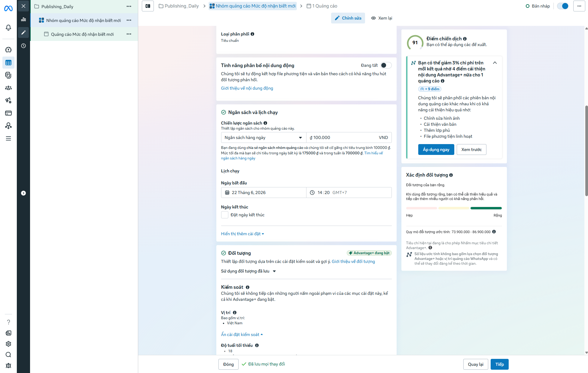Open the clock history icon
This screenshot has width=588, height=373.
[x=23, y=46]
